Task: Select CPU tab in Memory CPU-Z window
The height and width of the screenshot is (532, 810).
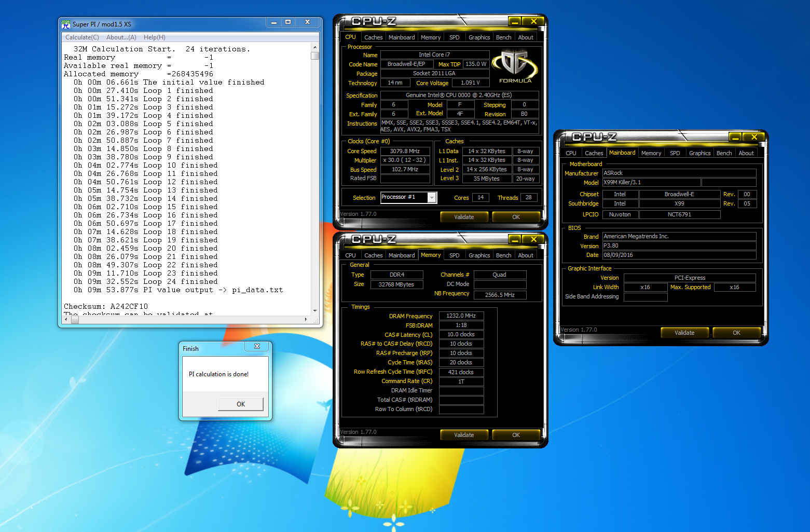Action: [351, 255]
